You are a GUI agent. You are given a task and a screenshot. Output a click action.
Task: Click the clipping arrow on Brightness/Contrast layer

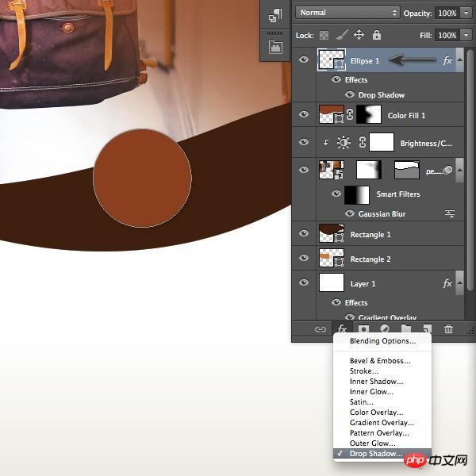pyautogui.click(x=326, y=142)
